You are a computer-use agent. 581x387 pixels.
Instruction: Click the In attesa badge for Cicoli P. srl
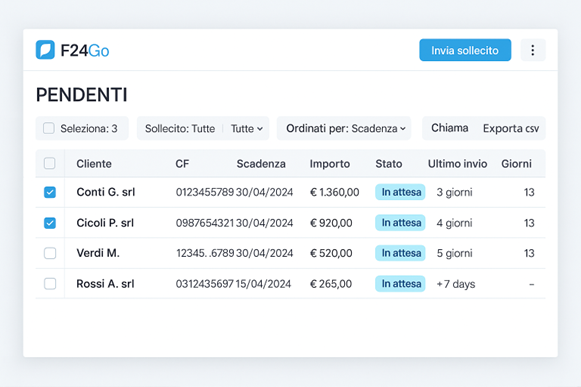click(400, 223)
